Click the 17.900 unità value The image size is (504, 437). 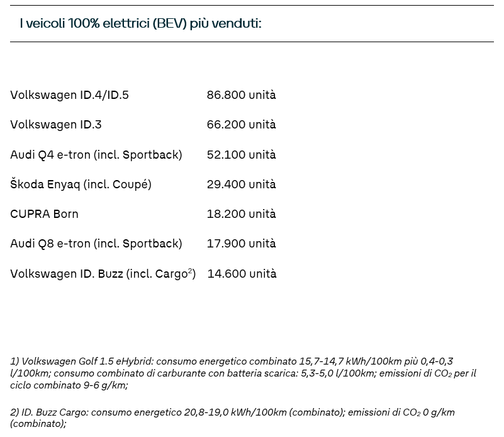click(x=241, y=244)
